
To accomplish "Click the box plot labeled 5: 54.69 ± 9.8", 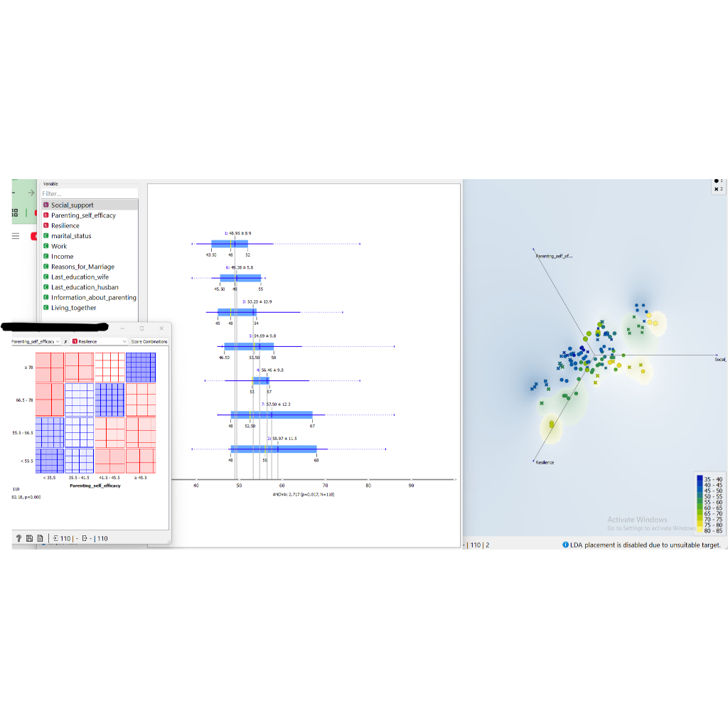I will point(249,346).
